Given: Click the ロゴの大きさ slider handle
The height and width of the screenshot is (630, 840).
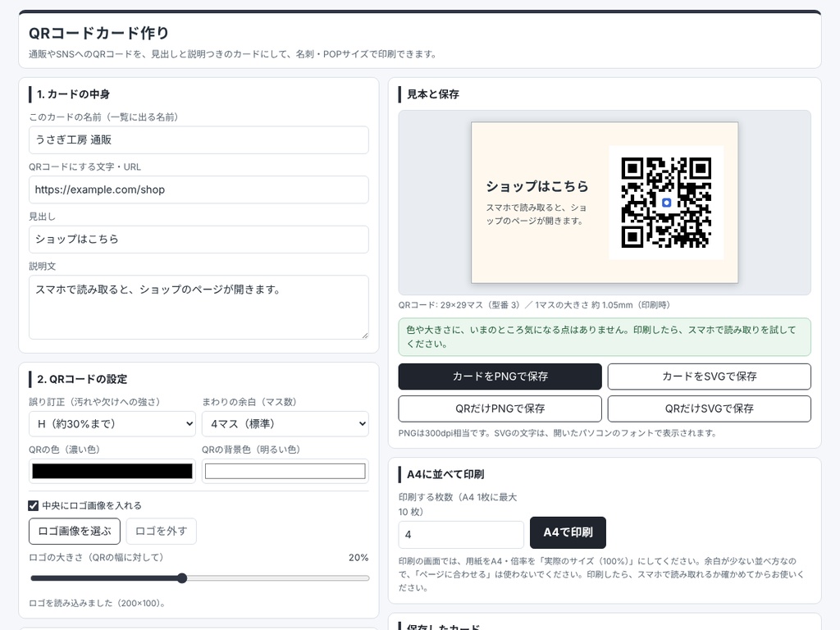Looking at the screenshot, I should tap(182, 578).
